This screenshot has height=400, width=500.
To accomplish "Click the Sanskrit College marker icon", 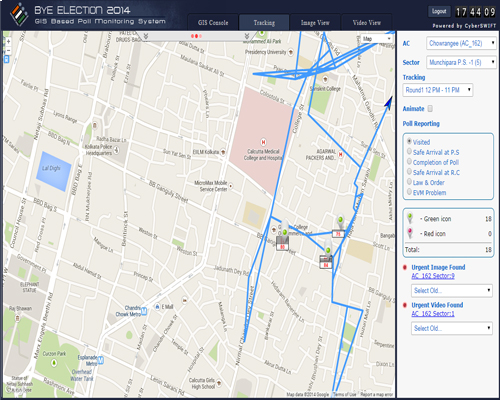I will click(x=325, y=79).
